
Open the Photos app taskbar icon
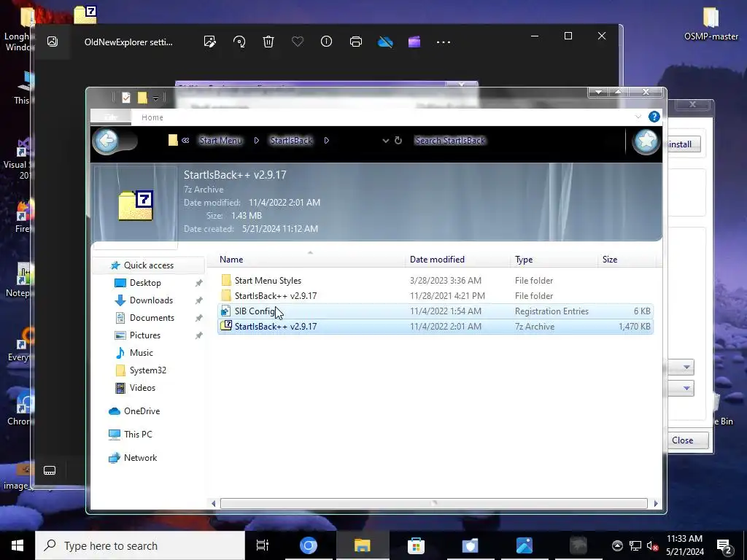pyautogui.click(x=524, y=545)
